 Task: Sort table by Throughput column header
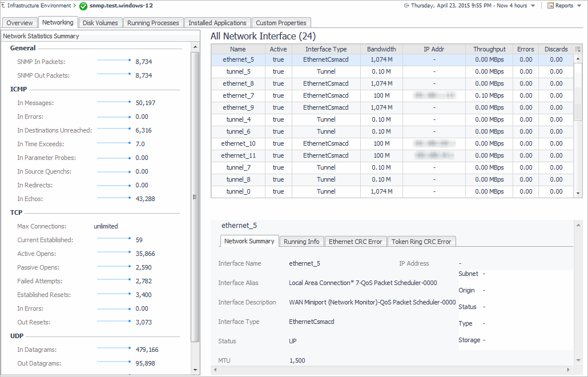[x=489, y=49]
